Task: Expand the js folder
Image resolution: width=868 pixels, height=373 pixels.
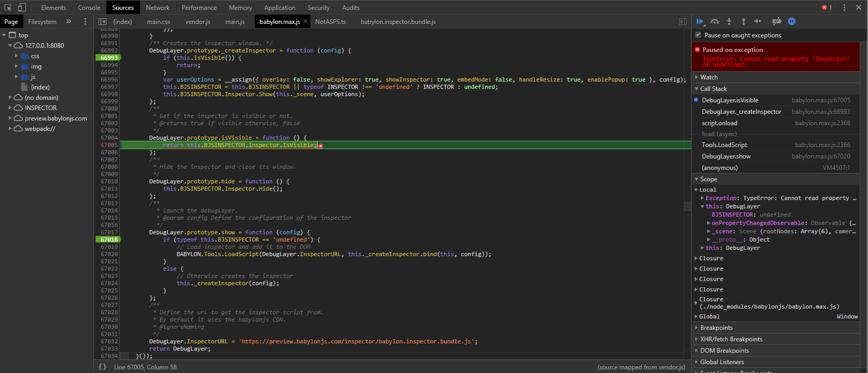Action: [x=16, y=77]
